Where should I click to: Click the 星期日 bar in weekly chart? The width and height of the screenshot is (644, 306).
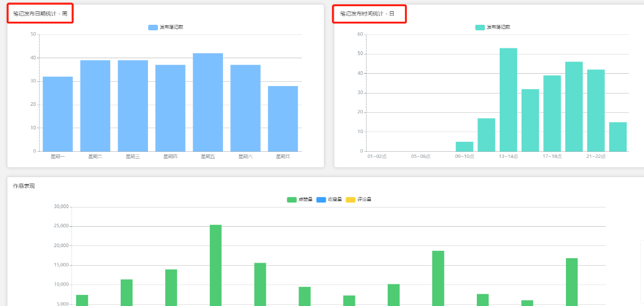[283, 119]
